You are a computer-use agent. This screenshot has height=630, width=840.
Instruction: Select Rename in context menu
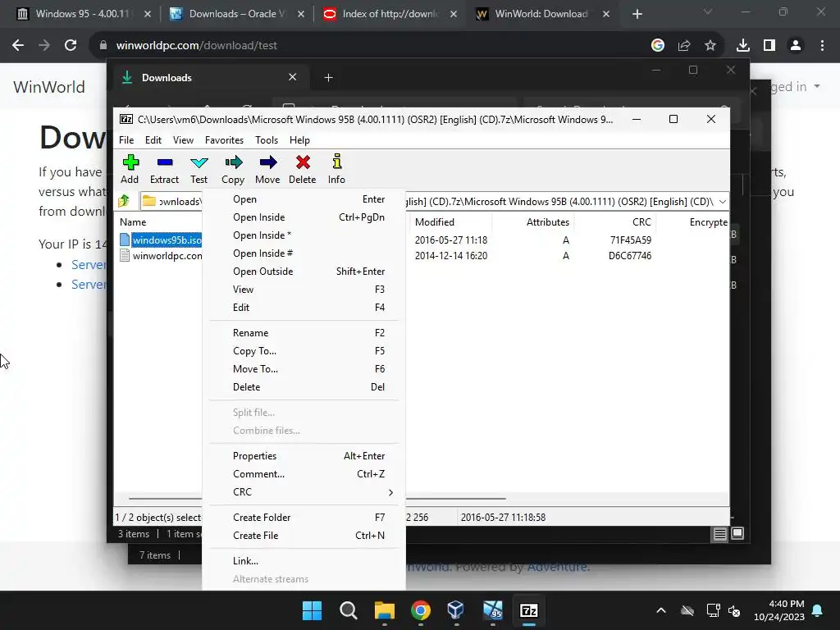(x=304, y=333)
